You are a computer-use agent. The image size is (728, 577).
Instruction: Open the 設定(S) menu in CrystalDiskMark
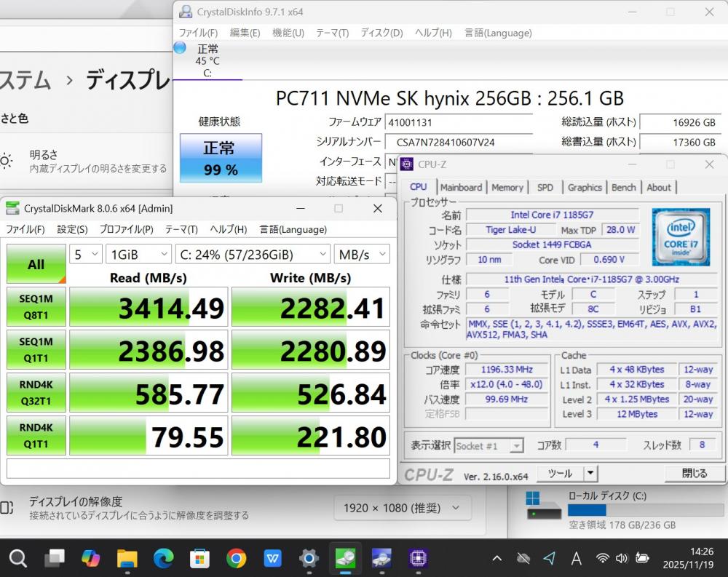[x=72, y=229]
